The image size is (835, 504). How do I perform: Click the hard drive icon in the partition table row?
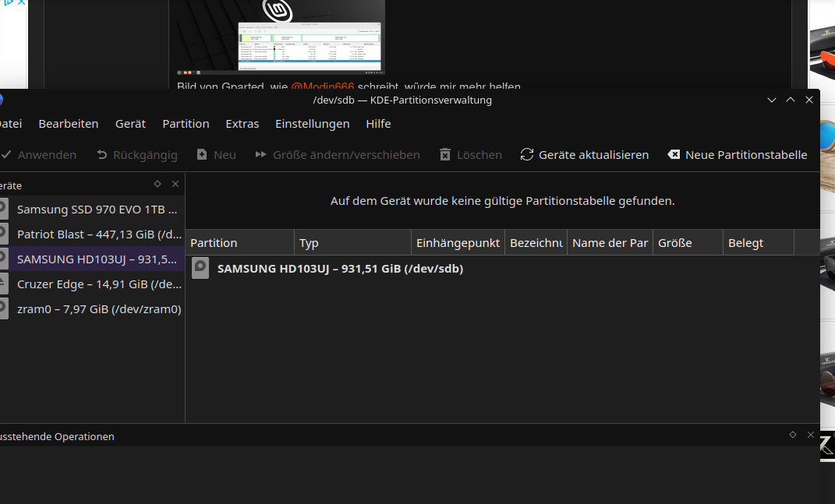[x=200, y=268]
